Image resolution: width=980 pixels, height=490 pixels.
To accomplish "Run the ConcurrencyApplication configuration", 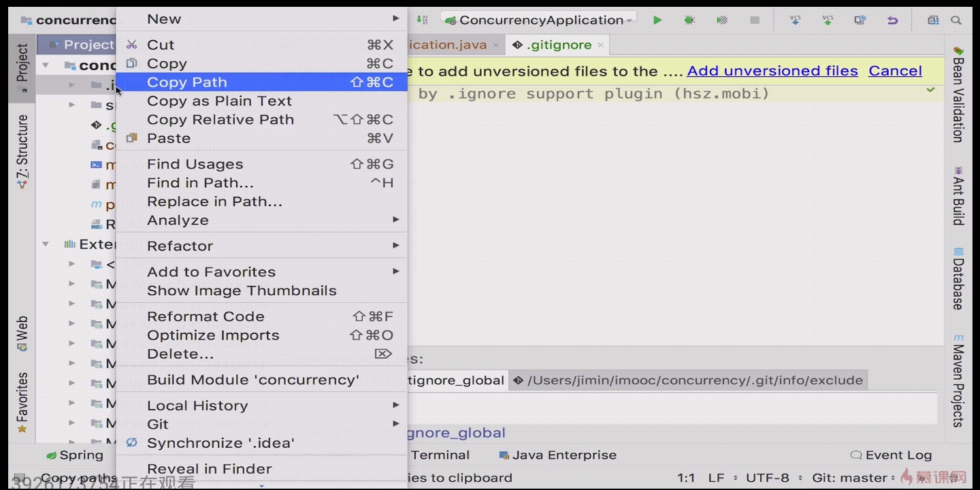I will (657, 20).
